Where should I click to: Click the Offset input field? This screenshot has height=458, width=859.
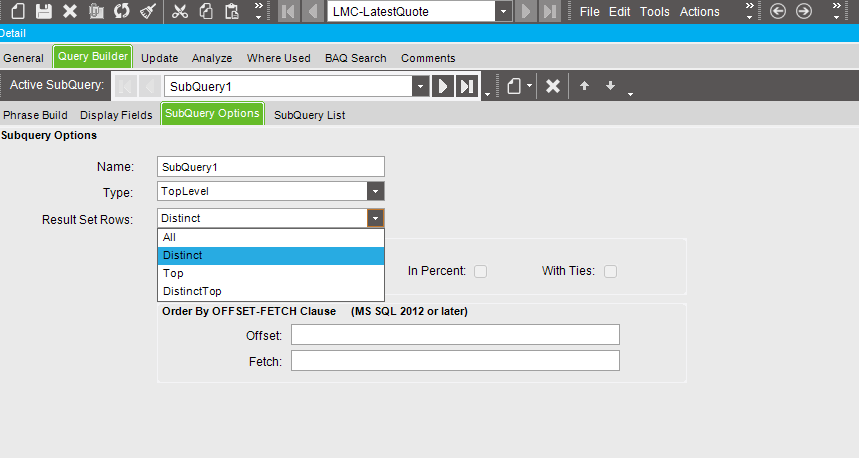[x=455, y=335]
